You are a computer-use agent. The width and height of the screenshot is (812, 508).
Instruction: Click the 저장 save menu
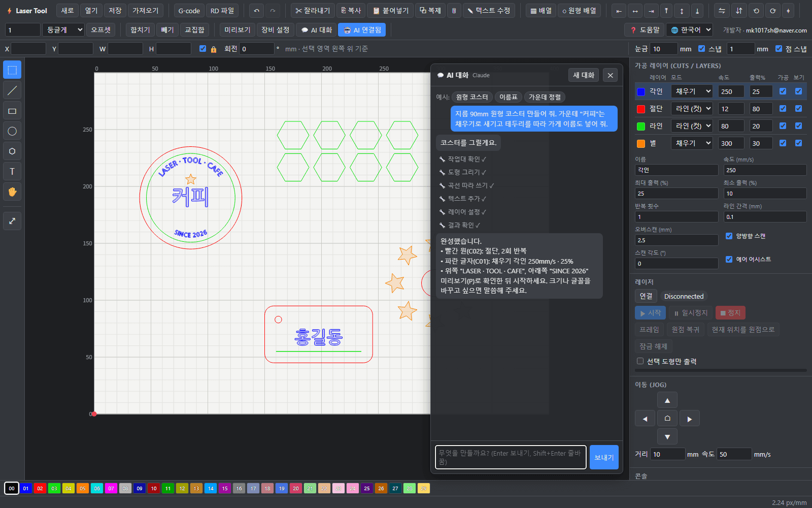pos(115,11)
